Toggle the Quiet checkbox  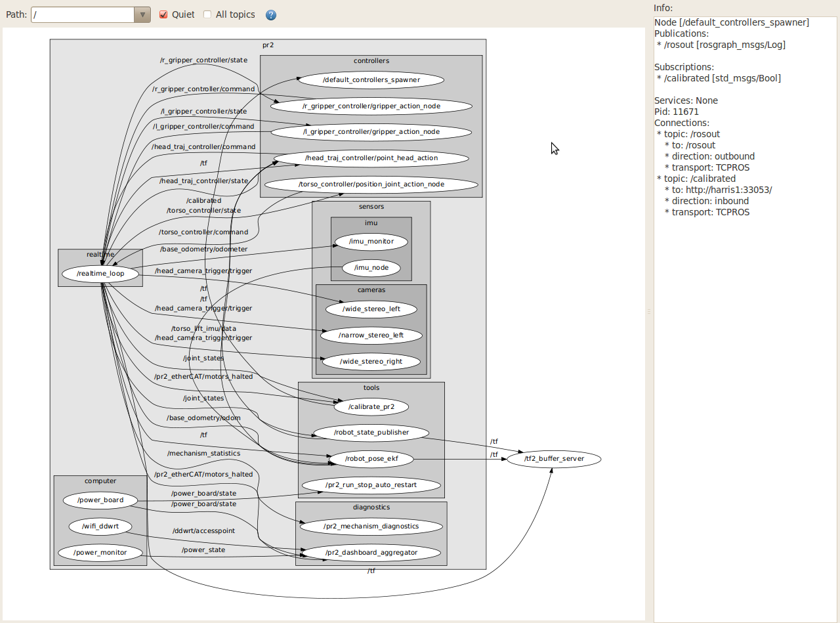[164, 14]
